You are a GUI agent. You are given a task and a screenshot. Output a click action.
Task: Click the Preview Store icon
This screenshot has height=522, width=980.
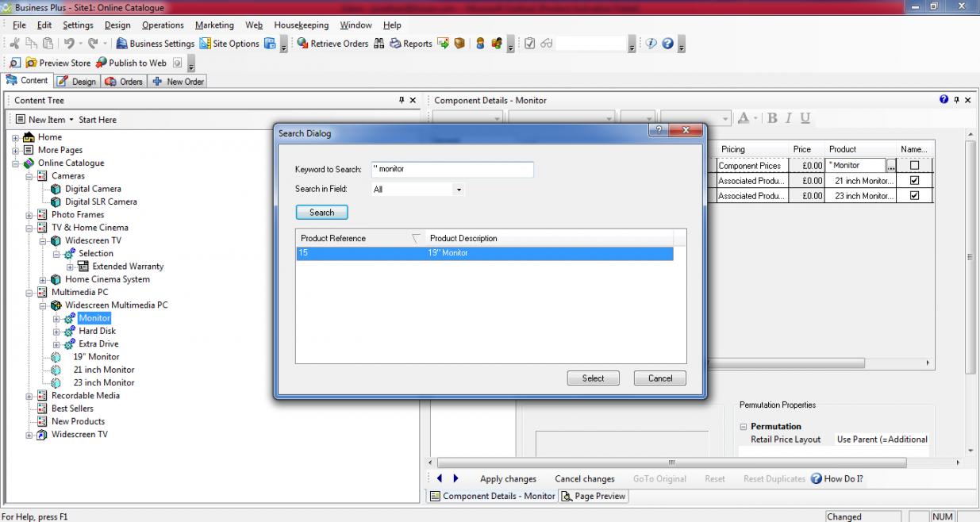tap(32, 63)
